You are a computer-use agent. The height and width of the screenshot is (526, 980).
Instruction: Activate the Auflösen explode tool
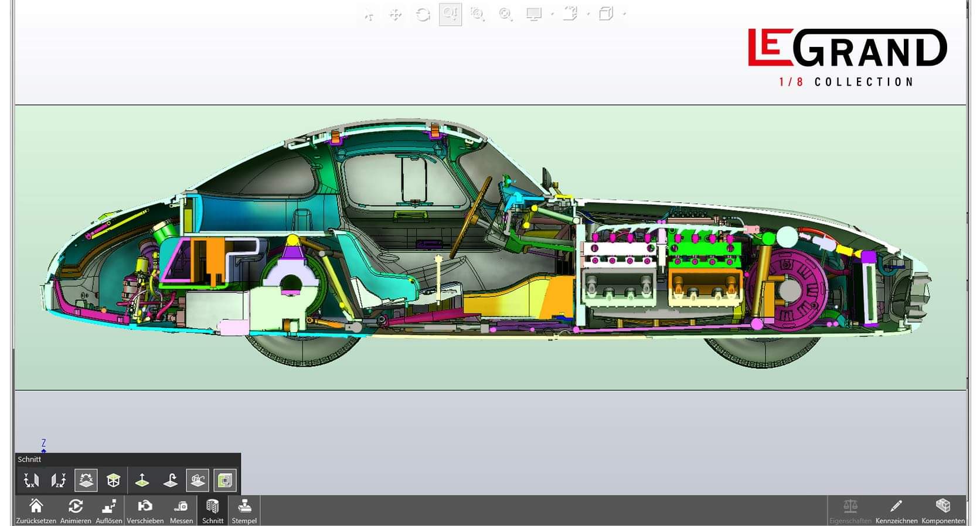[109, 510]
